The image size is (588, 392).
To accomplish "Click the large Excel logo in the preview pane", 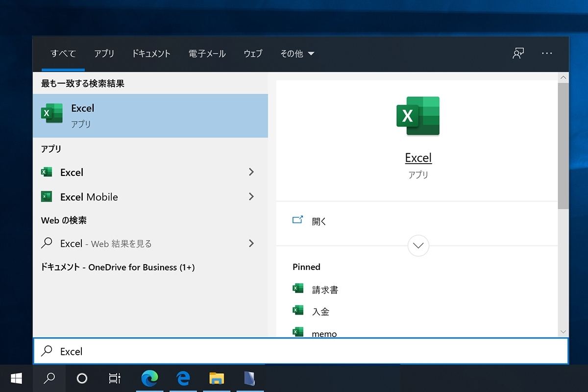I will pyautogui.click(x=418, y=116).
